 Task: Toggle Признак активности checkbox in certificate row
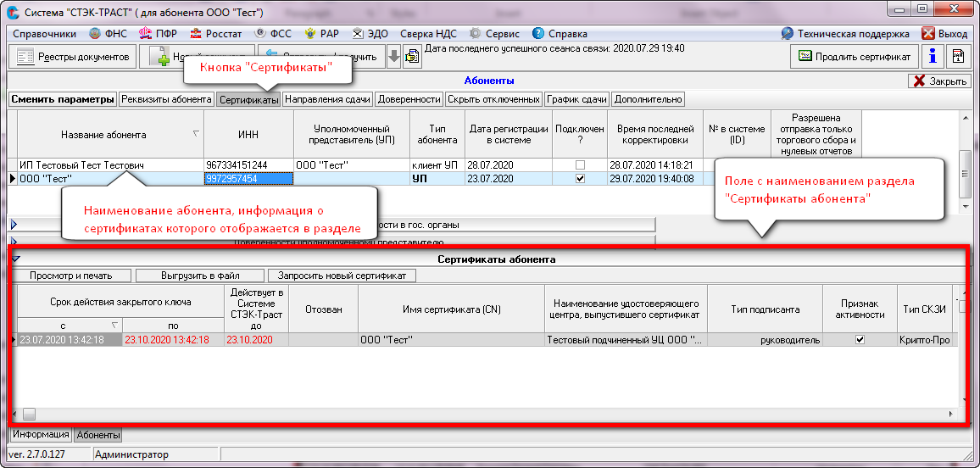pos(860,339)
